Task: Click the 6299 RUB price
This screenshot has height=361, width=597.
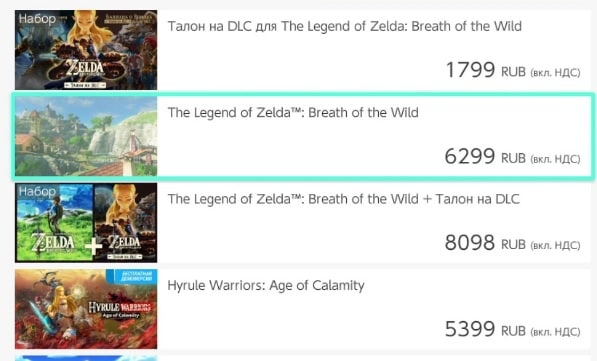Action: pyautogui.click(x=513, y=157)
